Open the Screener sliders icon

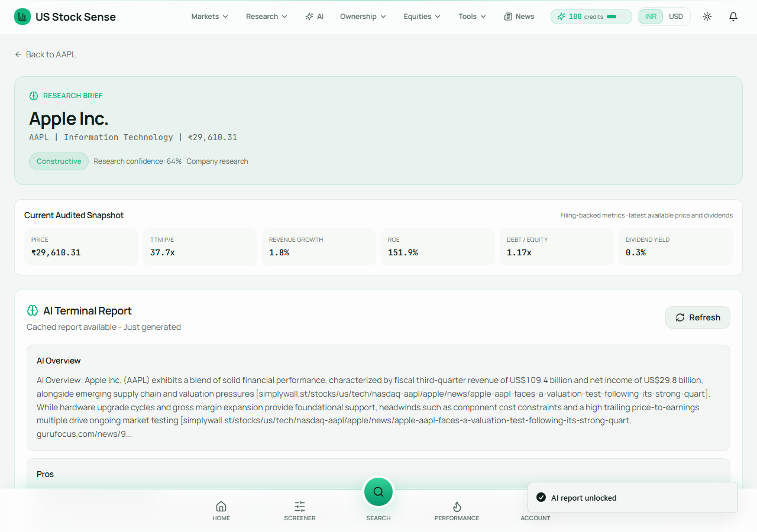[300, 506]
